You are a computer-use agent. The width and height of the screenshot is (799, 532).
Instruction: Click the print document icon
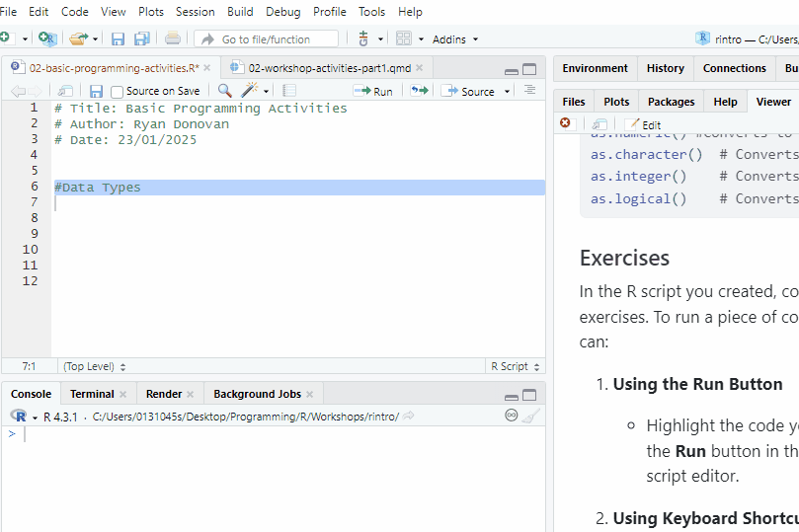point(173,38)
